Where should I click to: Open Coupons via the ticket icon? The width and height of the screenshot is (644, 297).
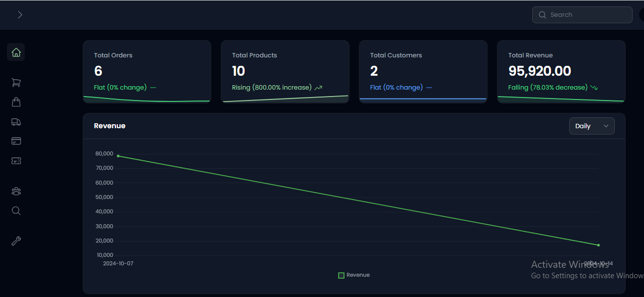16,161
